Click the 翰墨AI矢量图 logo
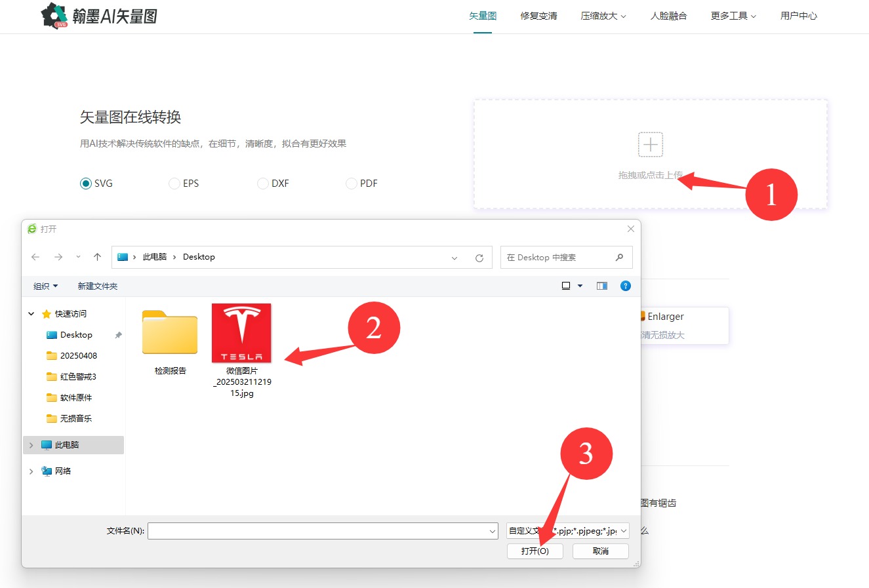This screenshot has height=588, width=869. click(x=100, y=16)
